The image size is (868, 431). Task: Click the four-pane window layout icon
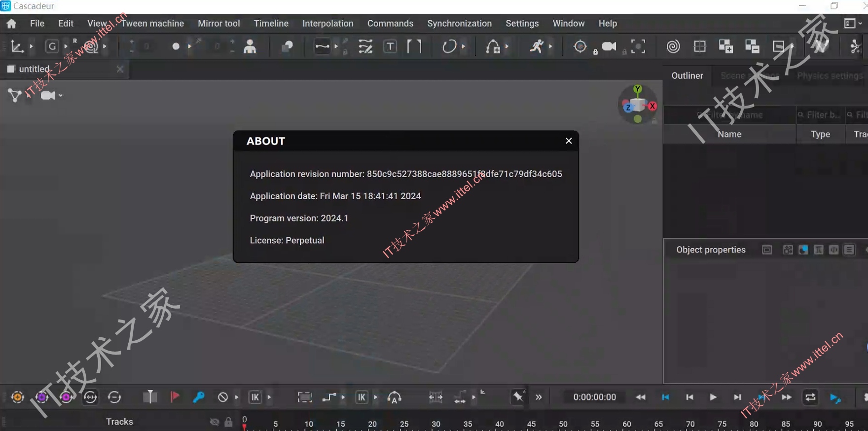coord(700,47)
